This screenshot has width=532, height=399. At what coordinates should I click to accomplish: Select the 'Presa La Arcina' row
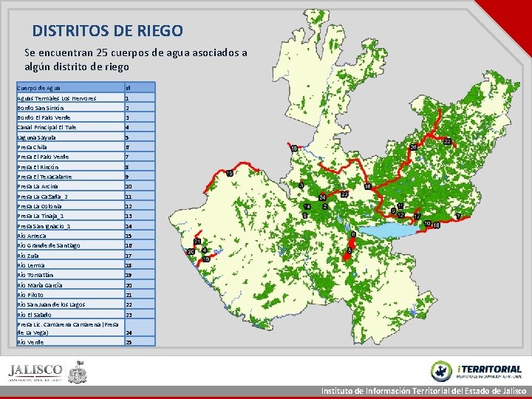(x=86, y=186)
